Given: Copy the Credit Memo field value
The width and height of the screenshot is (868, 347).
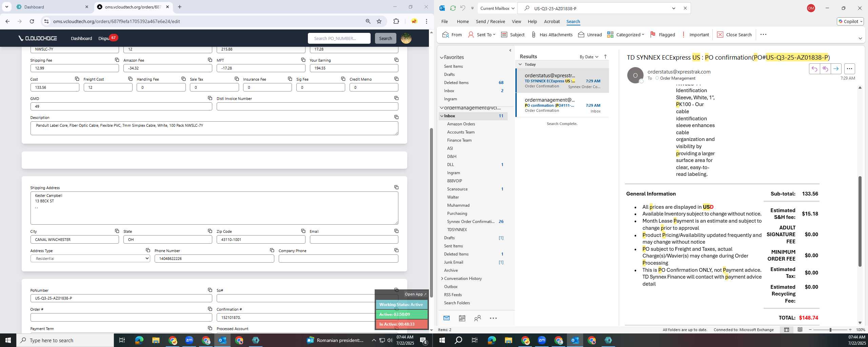Looking at the screenshot, I should click(396, 79).
